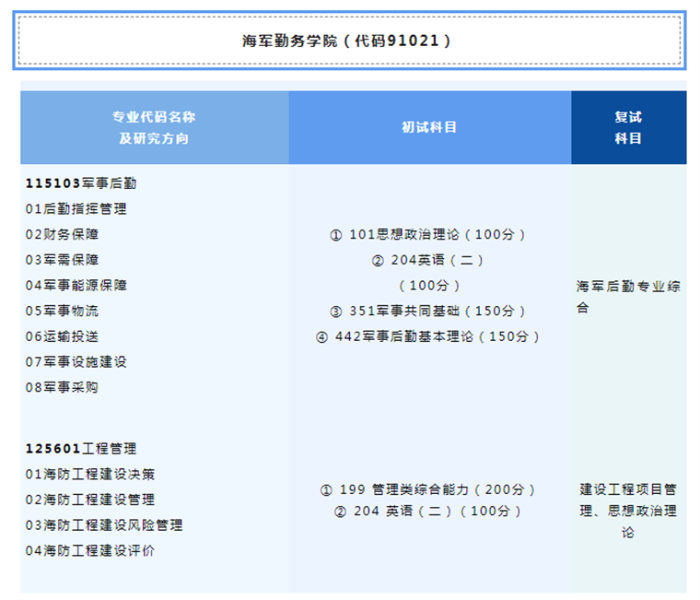Click the 初试科目 column header
Image resolution: width=700 pixels, height=600 pixels.
(429, 127)
